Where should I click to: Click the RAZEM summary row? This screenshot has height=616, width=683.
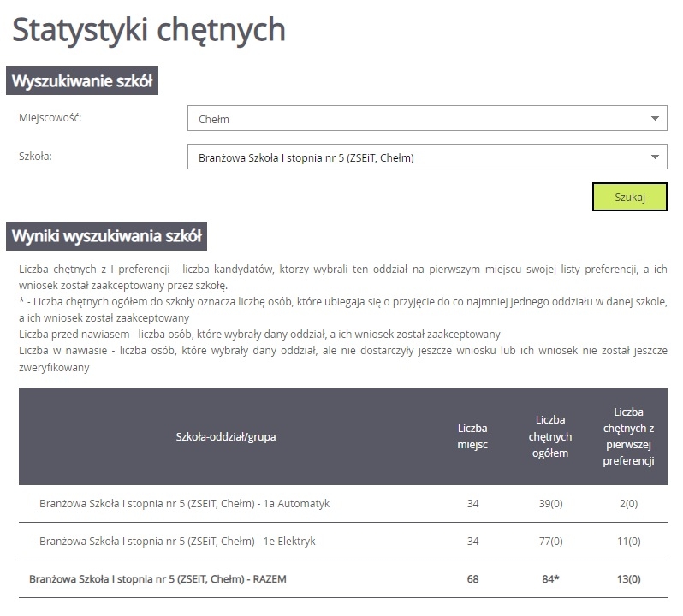click(157, 579)
